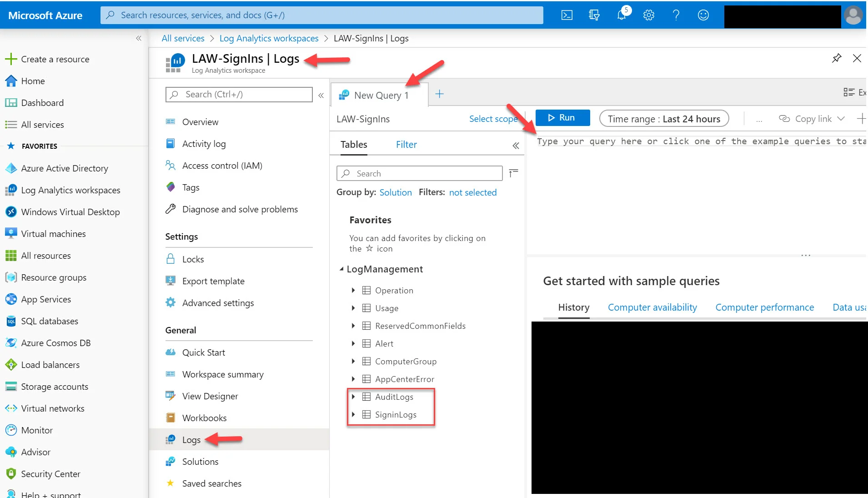Expand the Usage table
The width and height of the screenshot is (868, 498).
(x=353, y=308)
